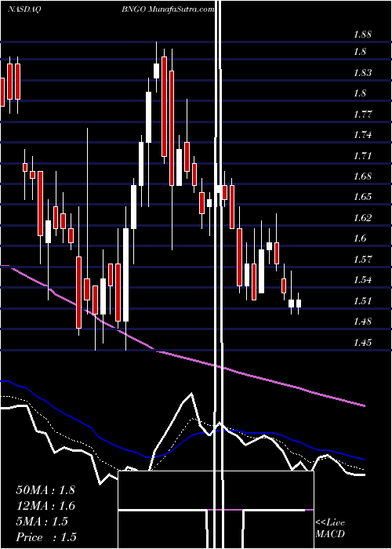Click the 1.74 price axis label
This screenshot has height=549, width=392.
(x=362, y=135)
